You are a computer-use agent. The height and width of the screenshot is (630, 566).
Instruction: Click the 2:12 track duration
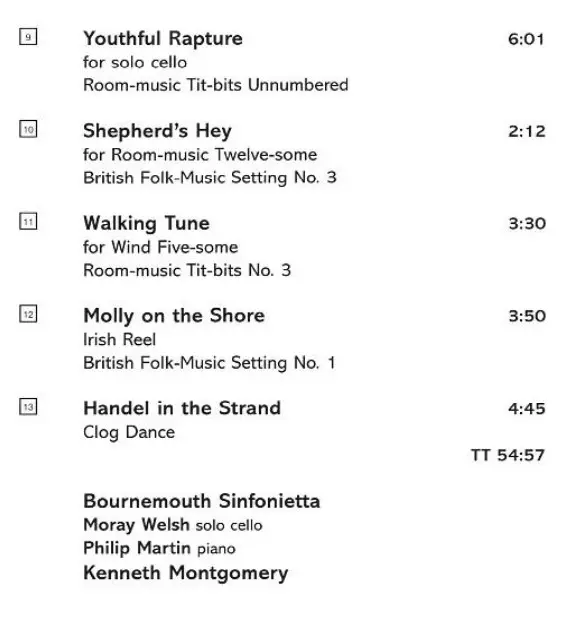527,131
